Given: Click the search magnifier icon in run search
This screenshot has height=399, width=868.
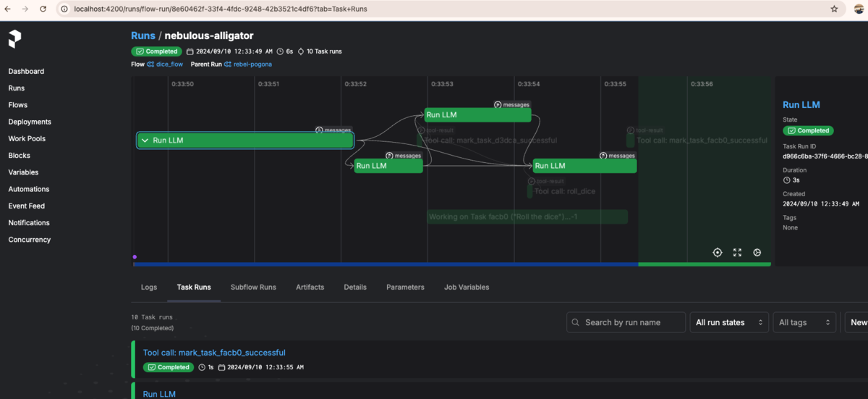Looking at the screenshot, I should [575, 322].
